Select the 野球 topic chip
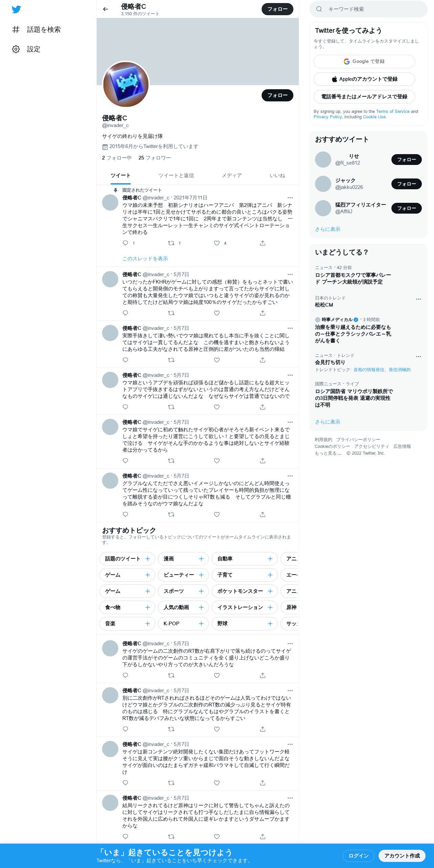 coord(245,624)
